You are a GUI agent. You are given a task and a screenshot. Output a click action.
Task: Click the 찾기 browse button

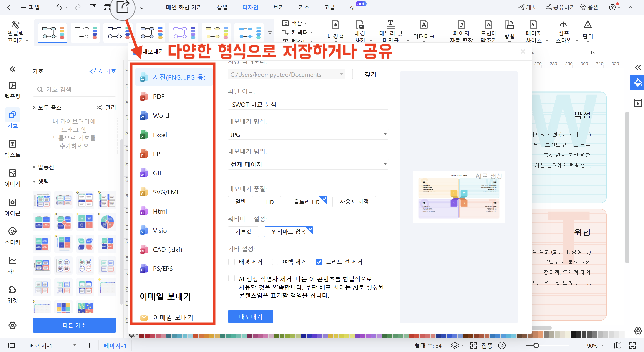pos(370,74)
